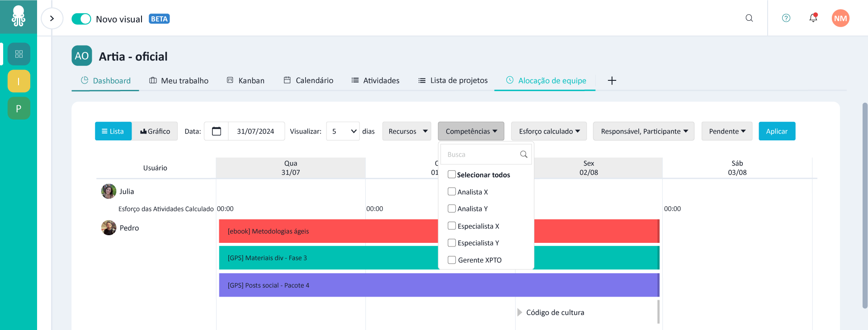Open the calendar date picker icon
The height and width of the screenshot is (330, 868).
point(216,131)
